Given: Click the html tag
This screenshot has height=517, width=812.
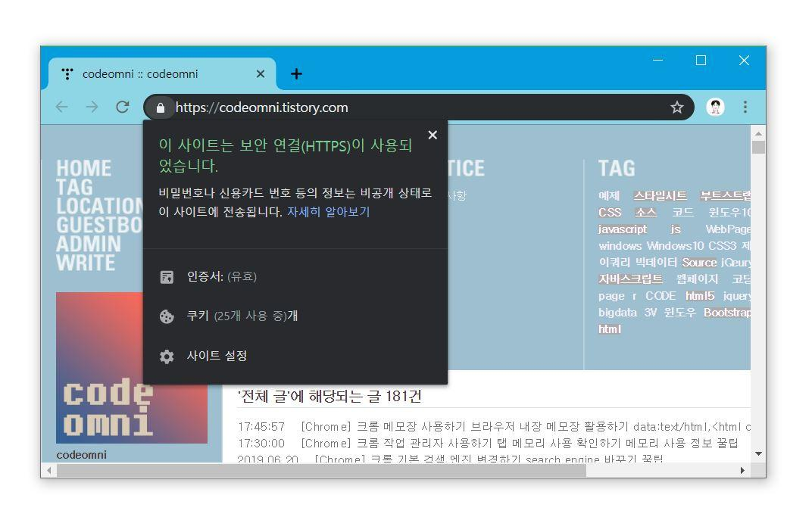Looking at the screenshot, I should tap(610, 329).
